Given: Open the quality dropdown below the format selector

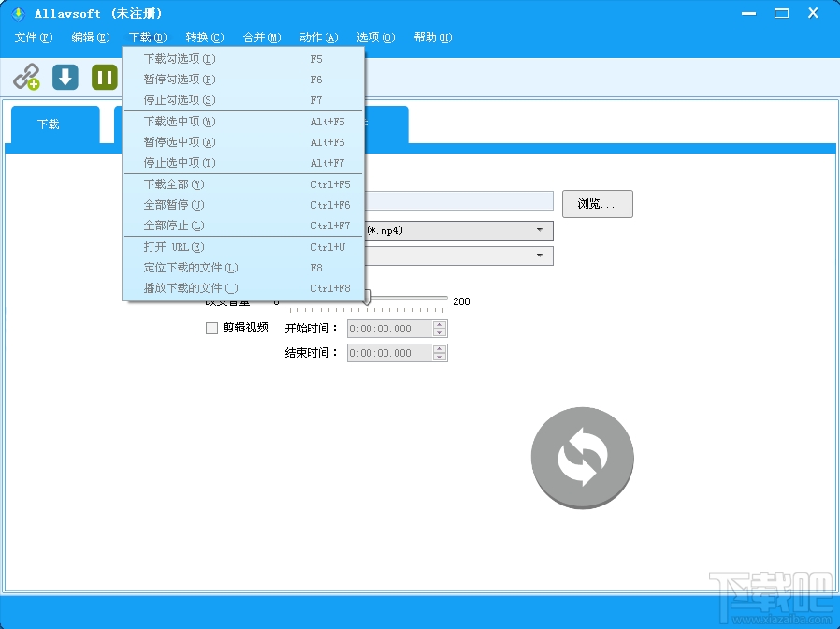Looking at the screenshot, I should pyautogui.click(x=539, y=255).
